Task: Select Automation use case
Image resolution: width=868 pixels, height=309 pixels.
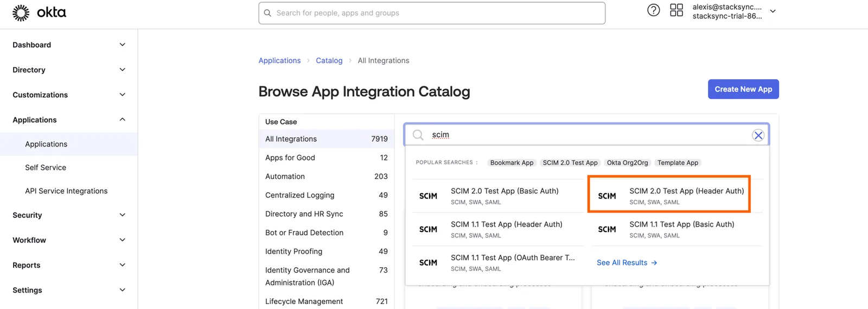Action: coord(326,176)
